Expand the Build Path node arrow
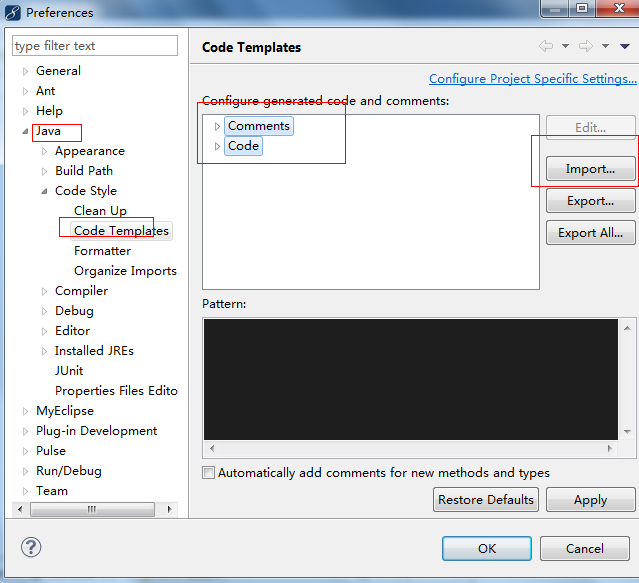The width and height of the screenshot is (639, 583). [x=44, y=172]
